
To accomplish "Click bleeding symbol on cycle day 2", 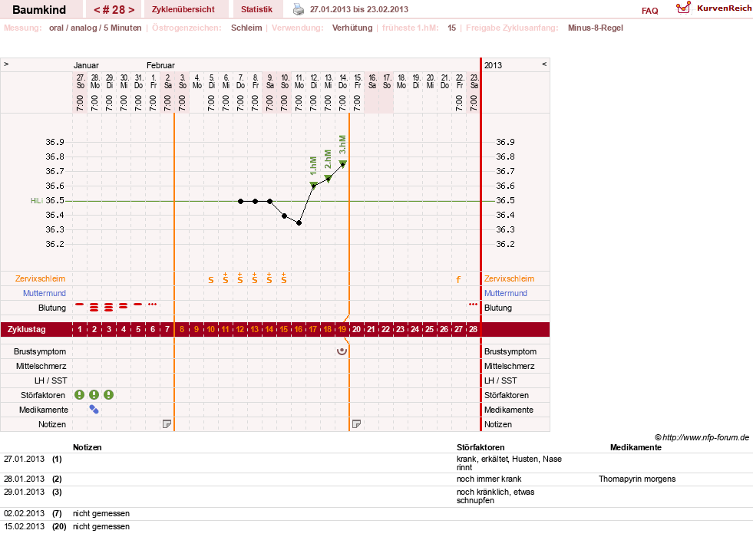I will coord(94,308).
